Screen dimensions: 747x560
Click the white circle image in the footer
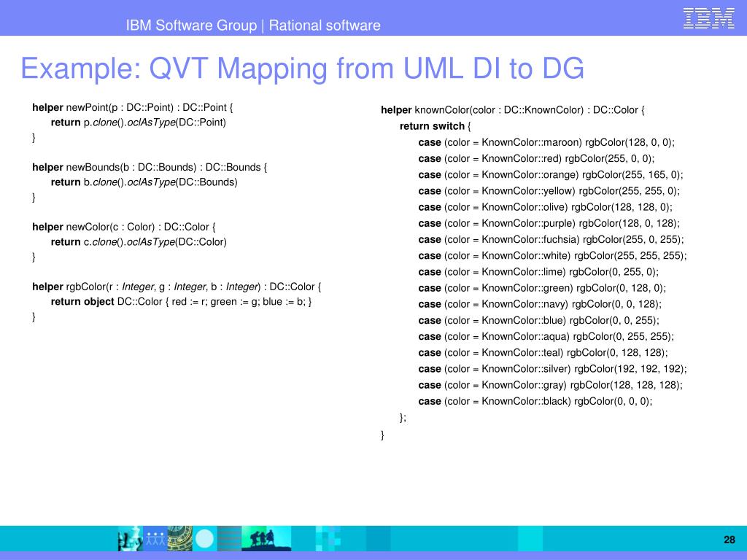click(x=205, y=539)
